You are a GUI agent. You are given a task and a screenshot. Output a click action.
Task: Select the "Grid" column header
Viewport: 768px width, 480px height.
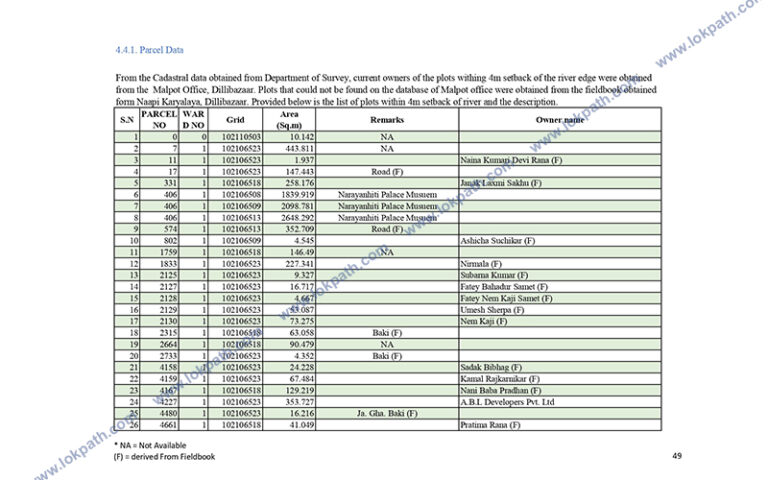[235, 120]
